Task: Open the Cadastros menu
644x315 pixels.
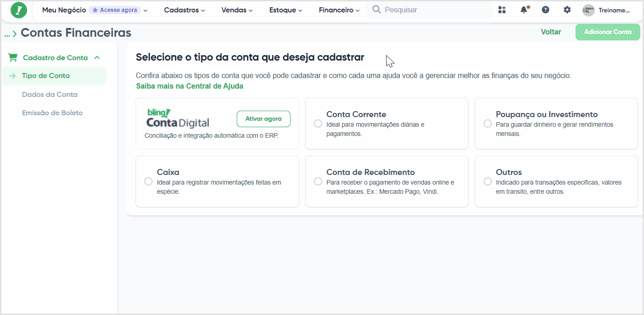Action: click(x=184, y=10)
